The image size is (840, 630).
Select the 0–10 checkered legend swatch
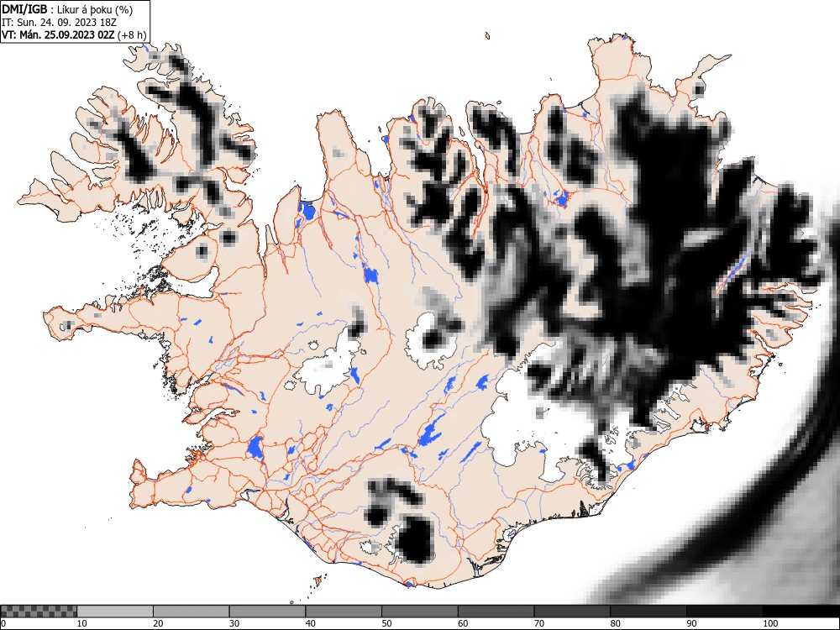39,612
